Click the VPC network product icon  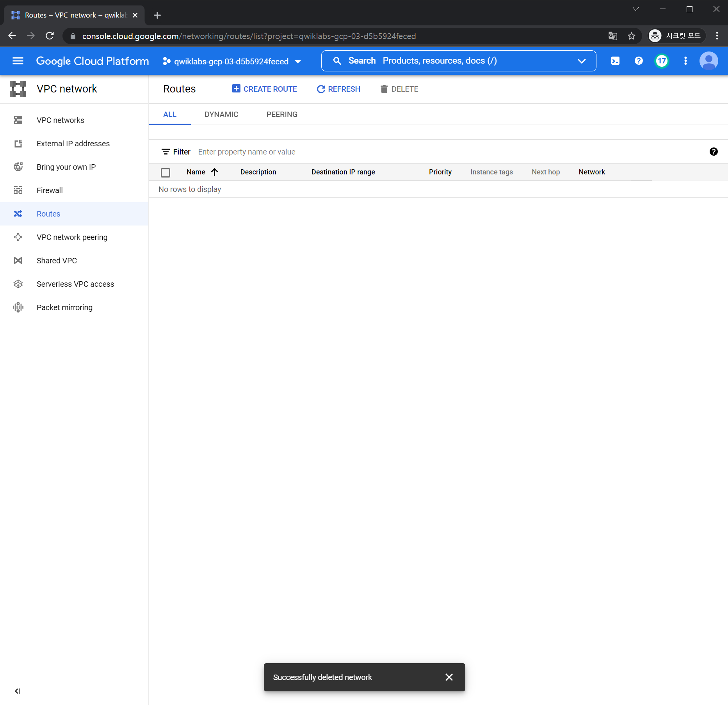point(18,89)
